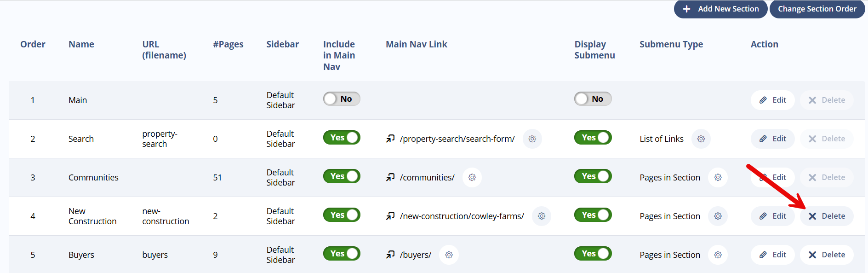Open the /buyers/ main nav link
This screenshot has height=273, width=868.
point(416,255)
